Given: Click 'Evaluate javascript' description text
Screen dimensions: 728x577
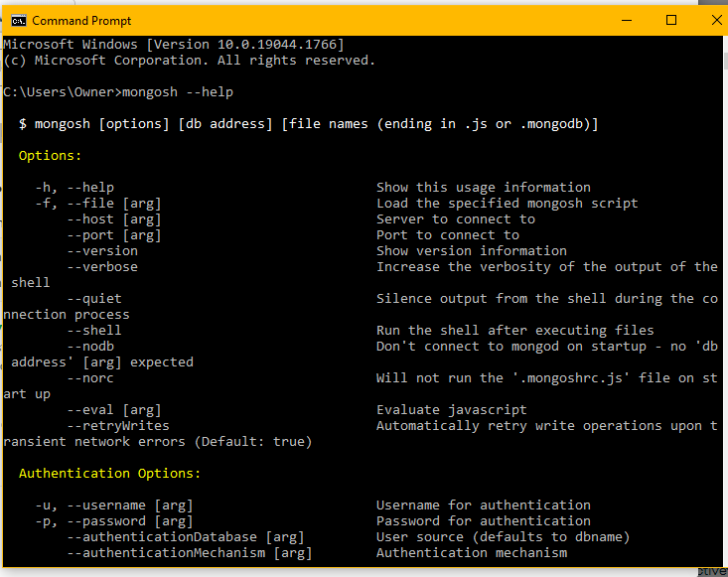Looking at the screenshot, I should pos(452,410).
